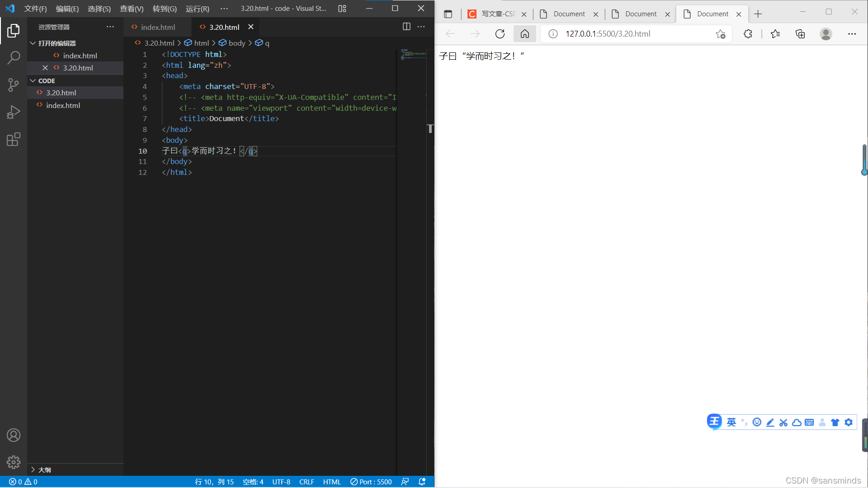Open a new tab in Edge
The height and width of the screenshot is (488, 868).
point(758,14)
